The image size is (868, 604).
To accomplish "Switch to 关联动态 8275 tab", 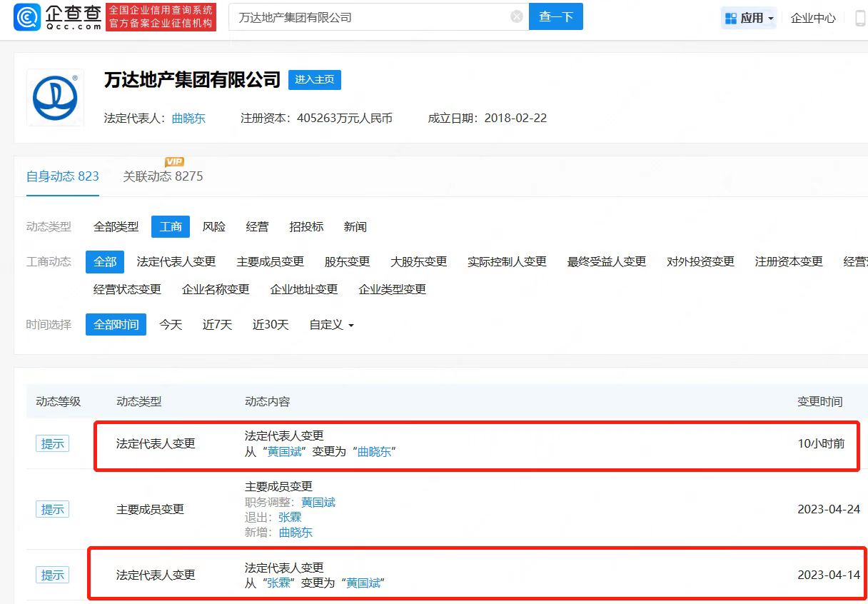I will pyautogui.click(x=163, y=176).
